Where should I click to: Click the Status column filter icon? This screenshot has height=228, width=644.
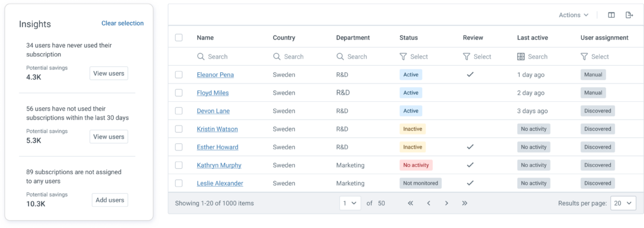pos(403,57)
